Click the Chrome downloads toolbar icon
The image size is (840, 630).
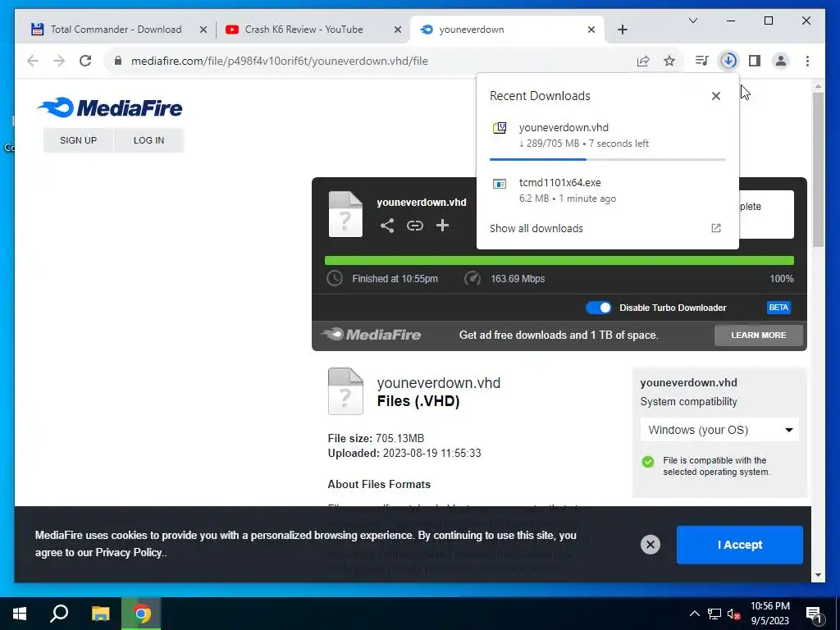(x=728, y=61)
